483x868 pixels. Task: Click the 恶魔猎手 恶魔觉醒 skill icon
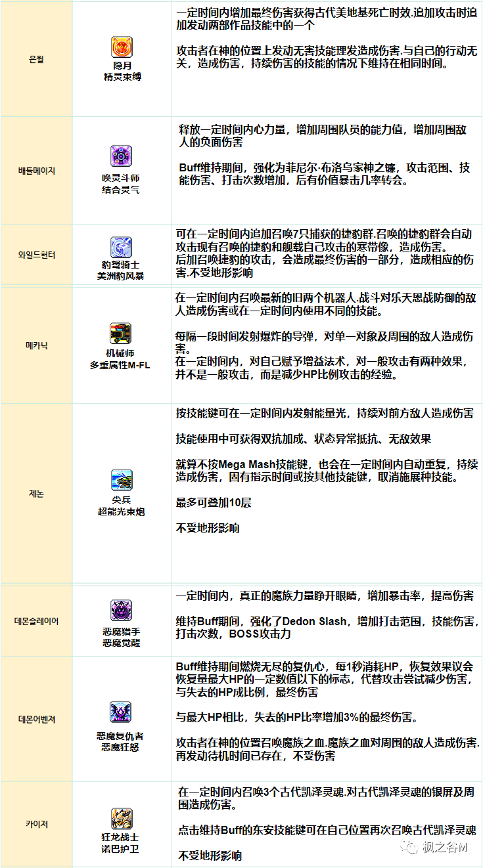coord(121,610)
